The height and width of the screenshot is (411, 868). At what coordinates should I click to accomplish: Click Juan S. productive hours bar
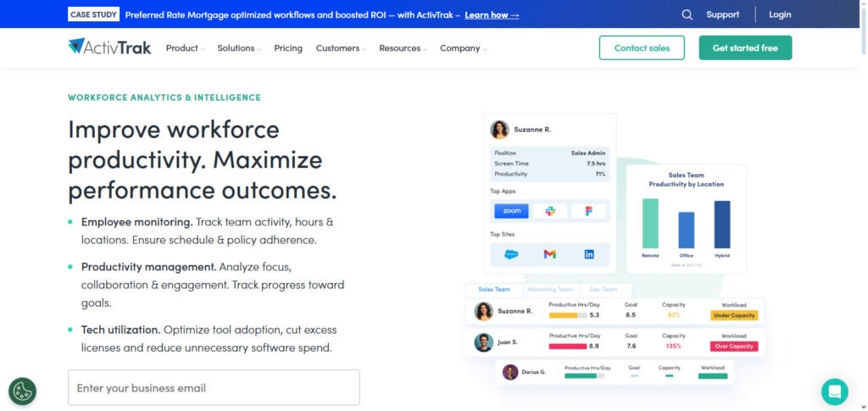click(x=567, y=347)
